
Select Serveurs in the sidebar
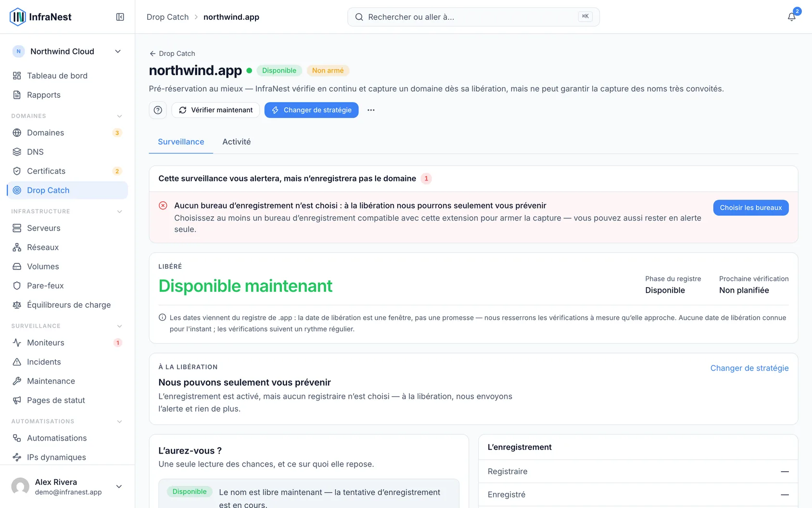click(x=67, y=228)
